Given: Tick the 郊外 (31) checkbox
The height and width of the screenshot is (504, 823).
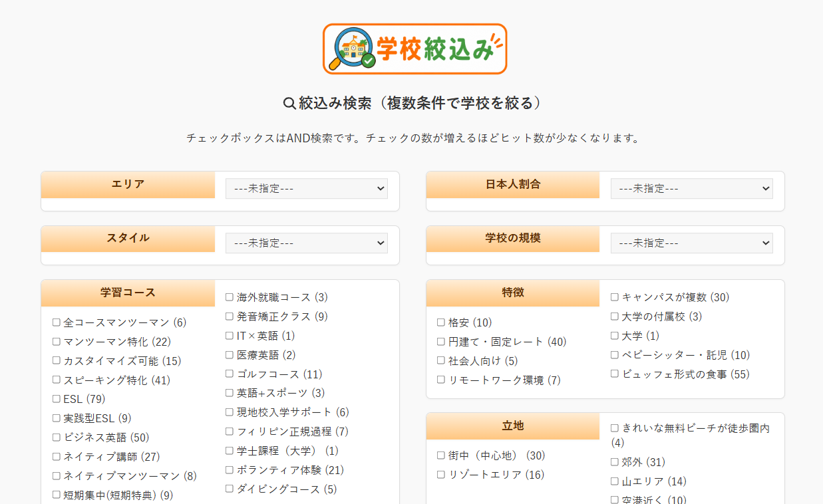Looking at the screenshot, I should 615,462.
